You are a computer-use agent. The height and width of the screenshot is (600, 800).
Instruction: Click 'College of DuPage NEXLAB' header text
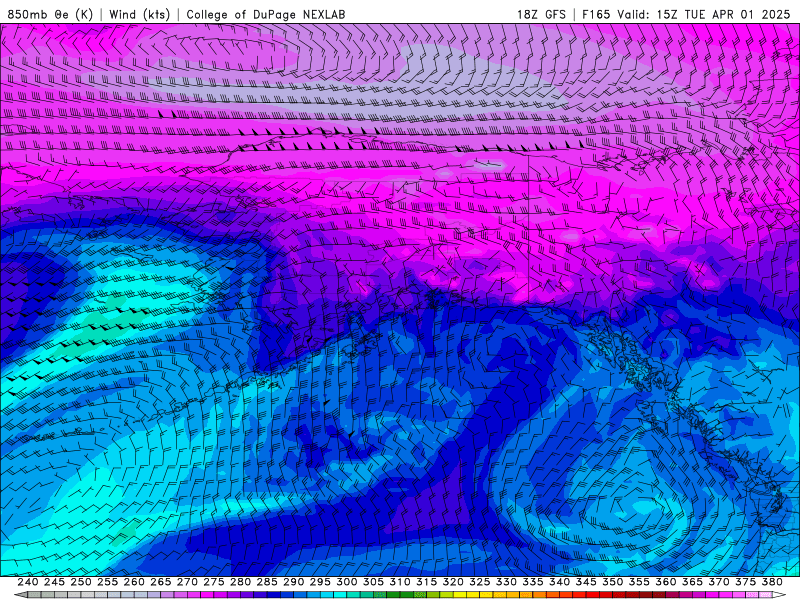pyautogui.click(x=266, y=14)
